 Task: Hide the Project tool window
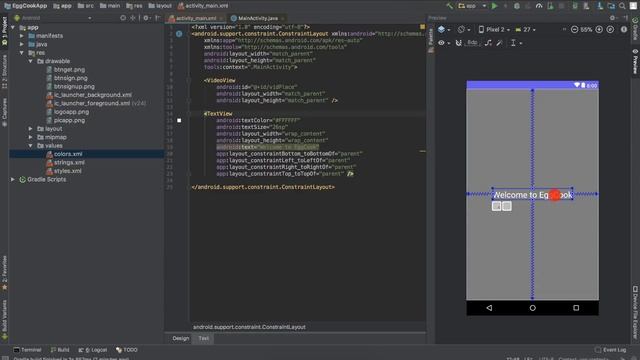[158, 18]
